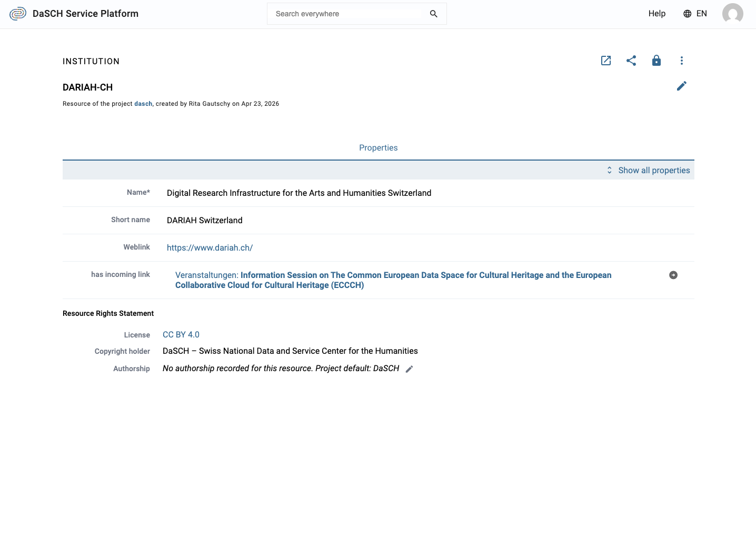Image resolution: width=756 pixels, height=537 pixels.
Task: Click the copyright holder DaSCH text
Action: (290, 351)
